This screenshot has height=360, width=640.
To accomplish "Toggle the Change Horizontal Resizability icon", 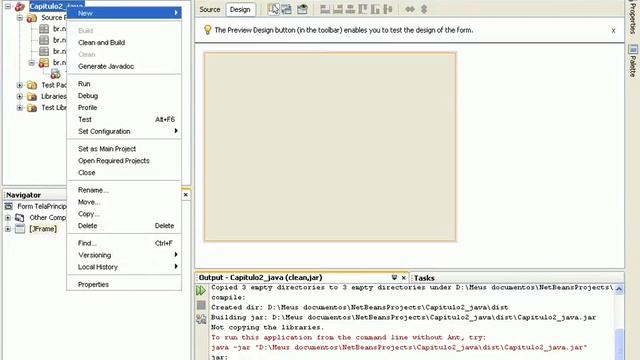I will [x=410, y=9].
